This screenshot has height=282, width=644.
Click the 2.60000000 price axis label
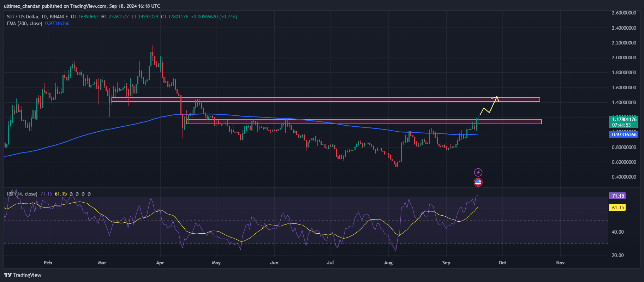click(624, 13)
